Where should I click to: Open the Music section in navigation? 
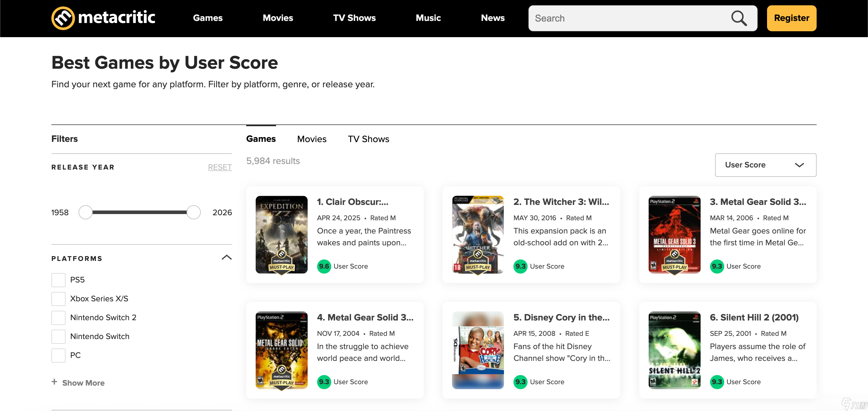[428, 18]
